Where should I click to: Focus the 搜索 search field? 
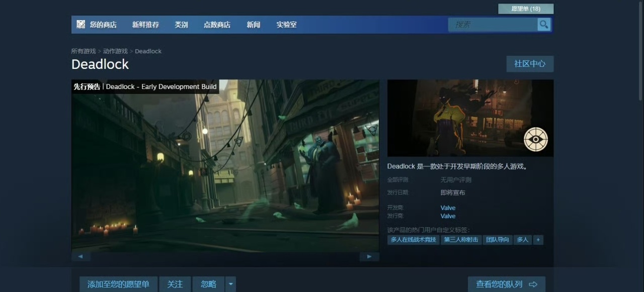tap(493, 24)
